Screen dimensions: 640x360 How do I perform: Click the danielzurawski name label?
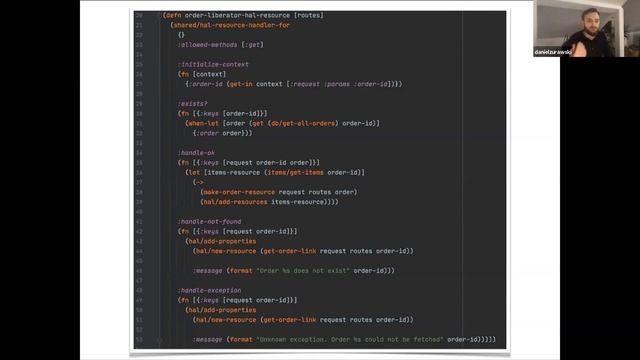coord(553,52)
